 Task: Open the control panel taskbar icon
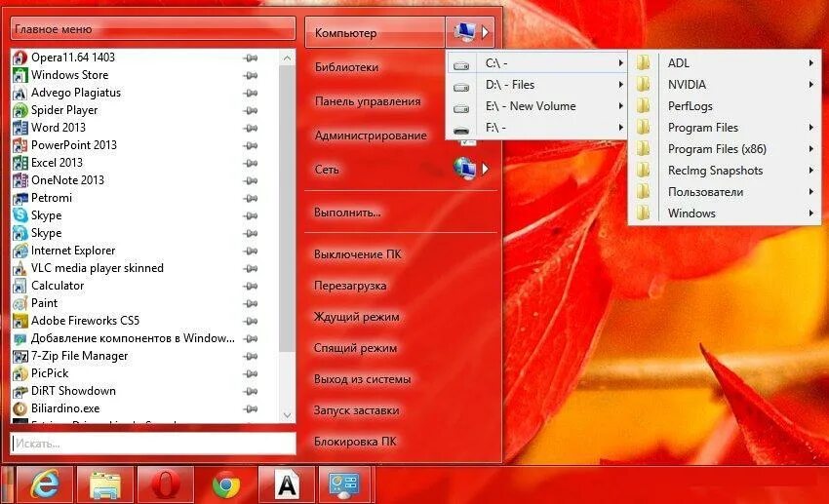[344, 485]
